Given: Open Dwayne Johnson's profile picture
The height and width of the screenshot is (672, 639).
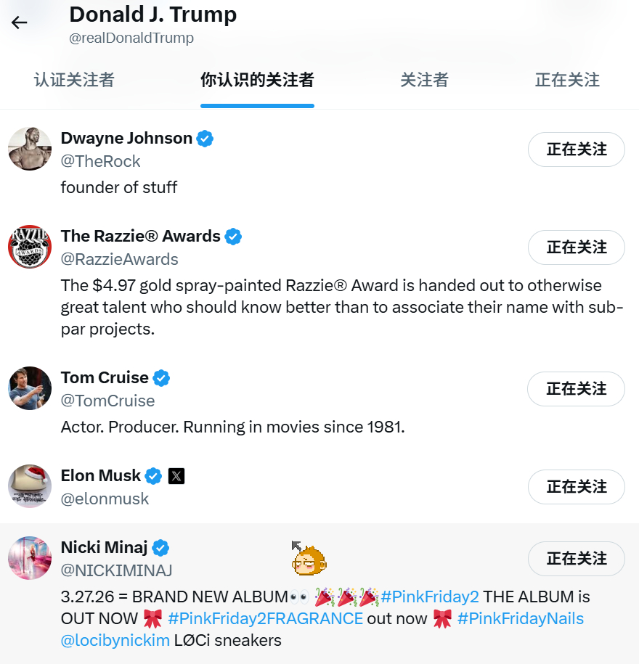Looking at the screenshot, I should click(30, 149).
